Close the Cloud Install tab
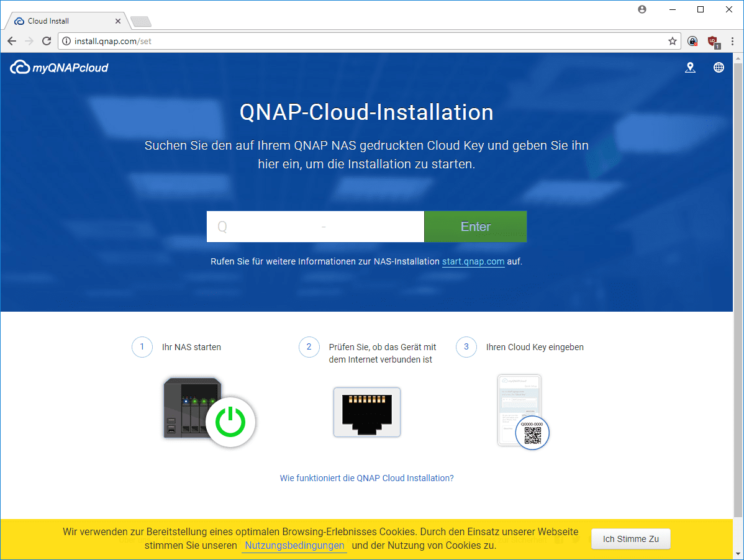Viewport: 744px width, 560px height. pos(118,21)
